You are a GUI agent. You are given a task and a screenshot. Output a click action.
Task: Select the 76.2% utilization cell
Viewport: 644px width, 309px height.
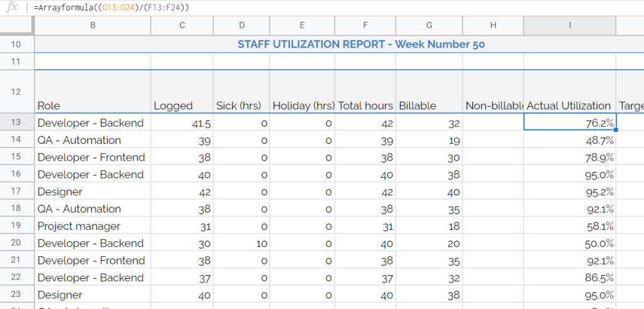tap(570, 122)
